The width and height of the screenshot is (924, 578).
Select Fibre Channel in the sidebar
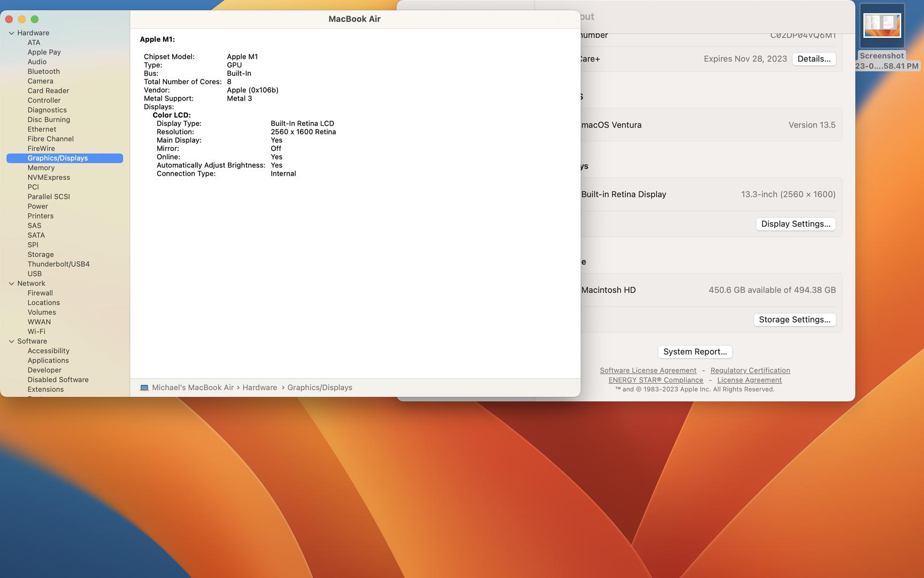[x=50, y=139]
